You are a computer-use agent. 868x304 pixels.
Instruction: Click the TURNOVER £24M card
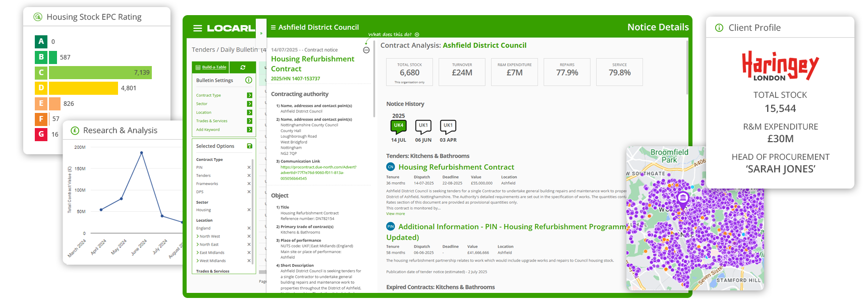[x=462, y=72]
